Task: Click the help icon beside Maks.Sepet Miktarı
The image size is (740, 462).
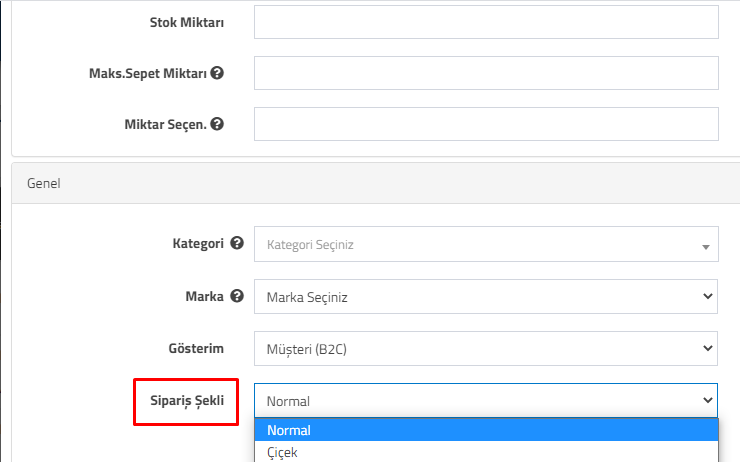Action: pyautogui.click(x=217, y=73)
